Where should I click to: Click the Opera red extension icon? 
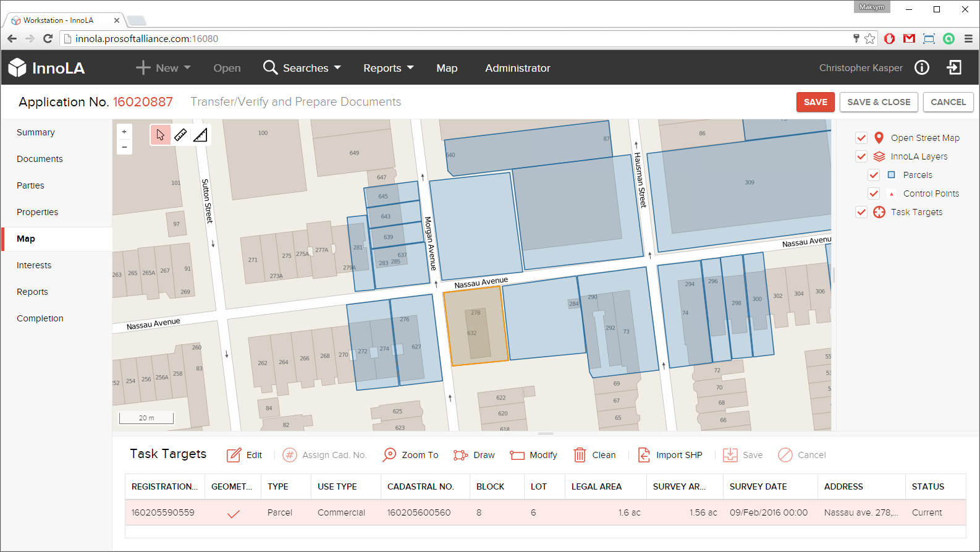pyautogui.click(x=890, y=38)
